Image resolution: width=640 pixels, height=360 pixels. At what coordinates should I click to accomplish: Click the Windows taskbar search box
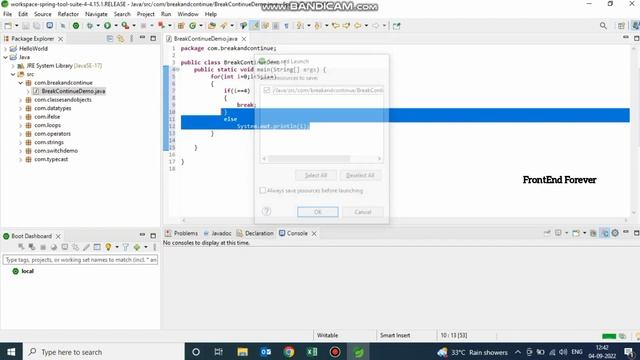pos(104,352)
